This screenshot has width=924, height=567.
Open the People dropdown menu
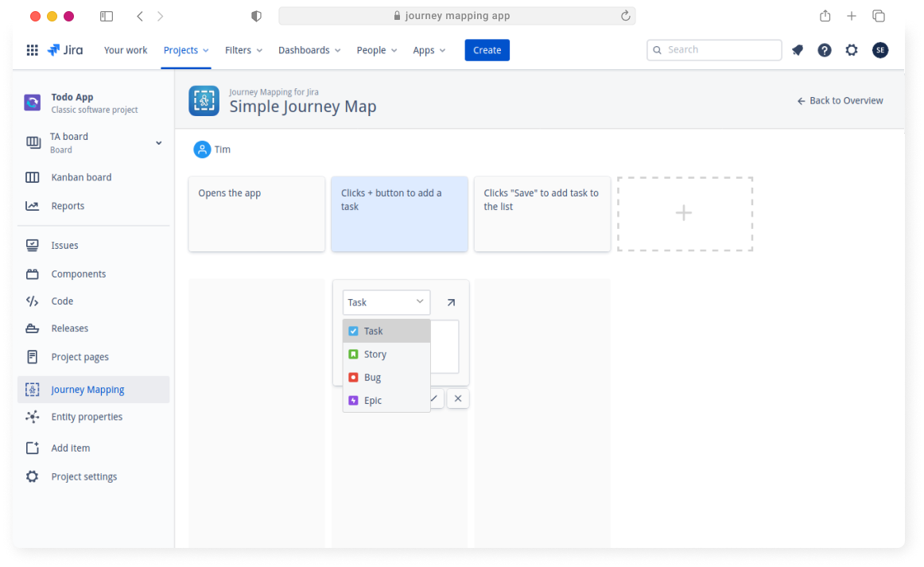[x=377, y=50]
